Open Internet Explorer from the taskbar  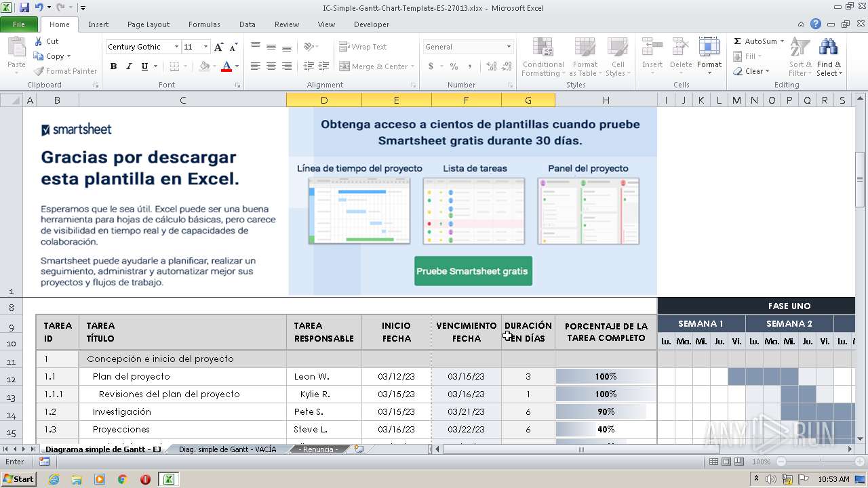54,479
